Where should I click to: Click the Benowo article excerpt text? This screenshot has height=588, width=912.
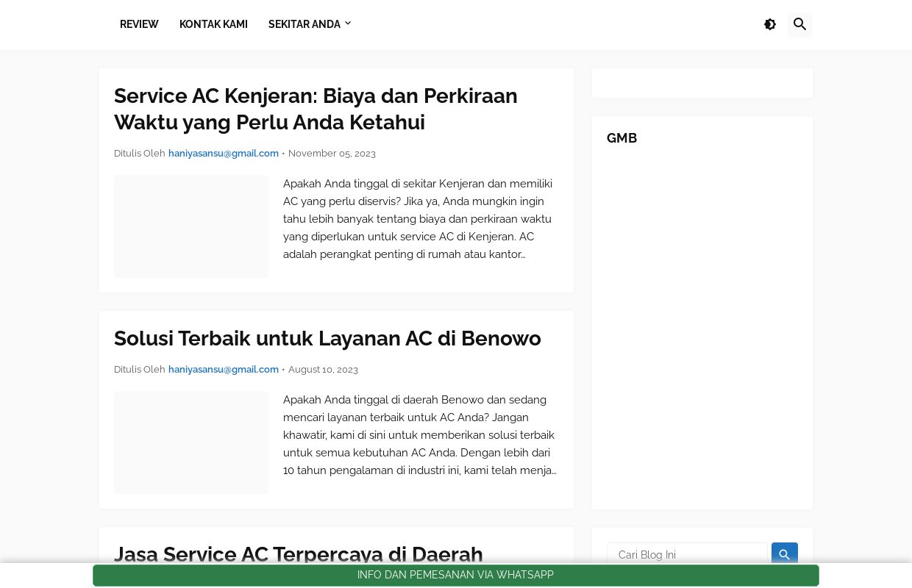pyautogui.click(x=419, y=435)
